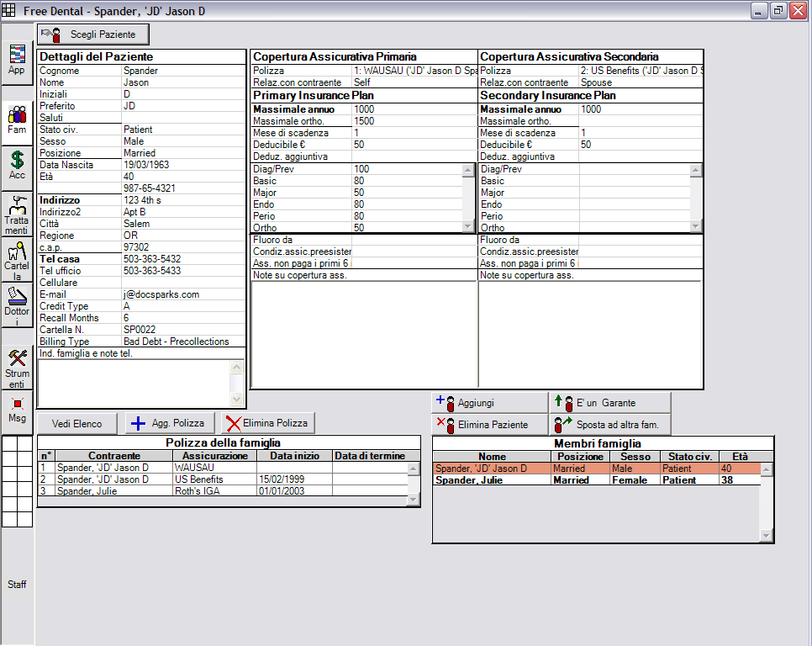Click scroll-up arrow of primary coverage percentages
This screenshot has height=646, width=812.
[467, 170]
